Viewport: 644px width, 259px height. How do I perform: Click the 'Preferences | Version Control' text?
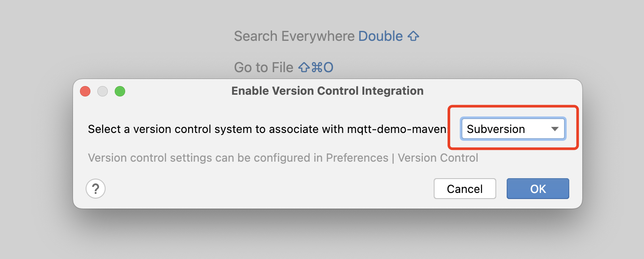(402, 157)
